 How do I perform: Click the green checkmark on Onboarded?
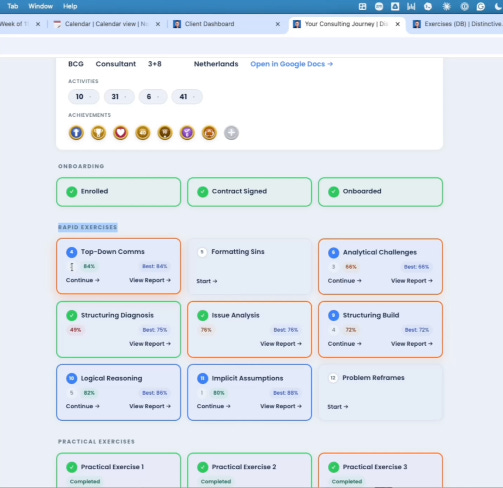[333, 192]
